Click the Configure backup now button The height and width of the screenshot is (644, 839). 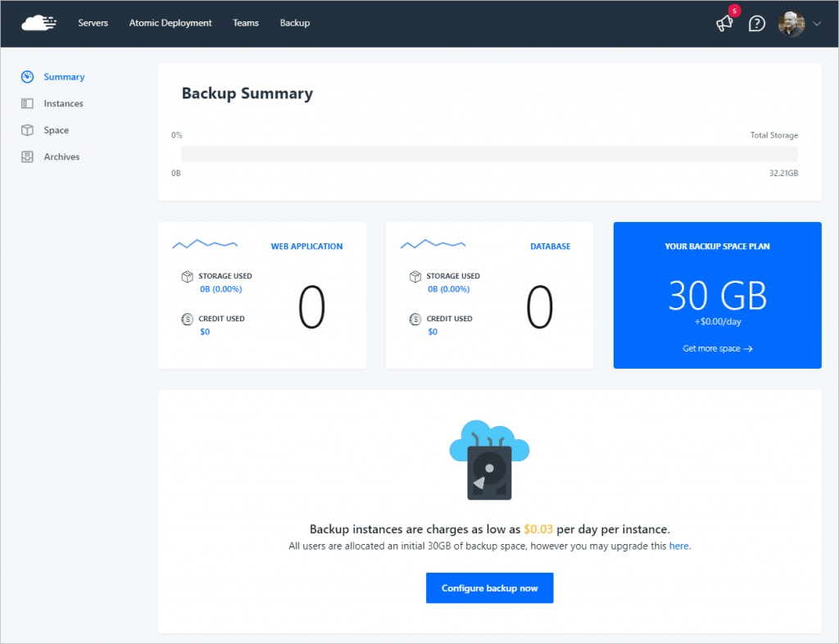point(489,587)
